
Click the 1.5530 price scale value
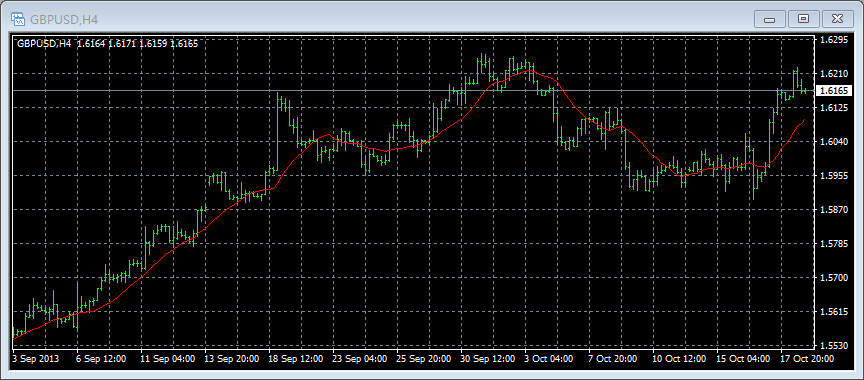833,346
